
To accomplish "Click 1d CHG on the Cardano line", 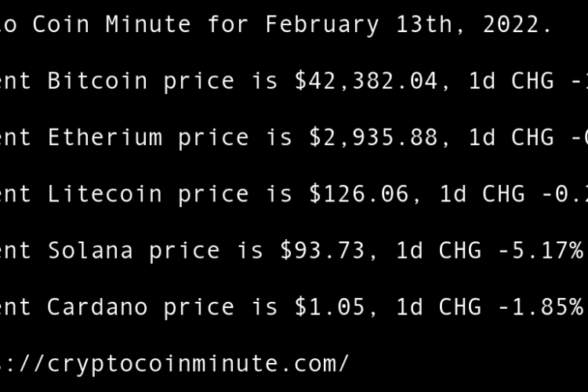I will click(x=438, y=307).
